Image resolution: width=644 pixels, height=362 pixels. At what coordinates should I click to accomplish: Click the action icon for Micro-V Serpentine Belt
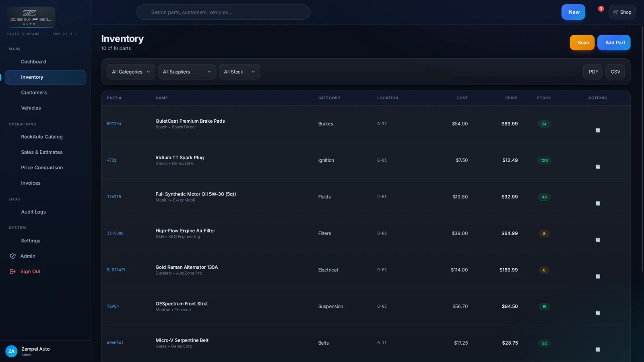tap(598, 350)
